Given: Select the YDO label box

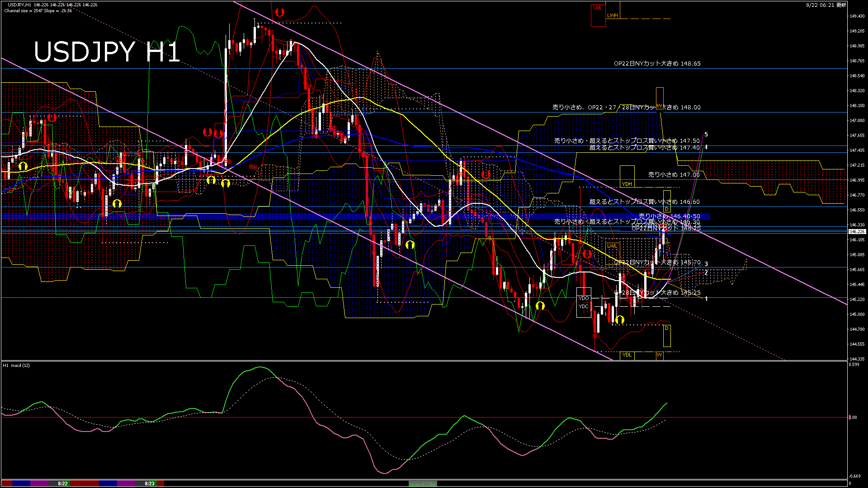Looking at the screenshot, I should point(584,298).
